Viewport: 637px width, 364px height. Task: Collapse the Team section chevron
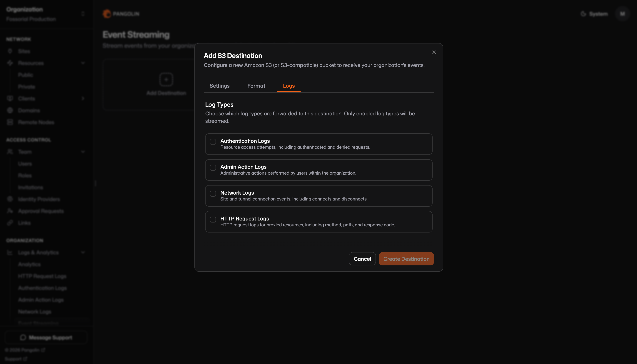pyautogui.click(x=83, y=152)
